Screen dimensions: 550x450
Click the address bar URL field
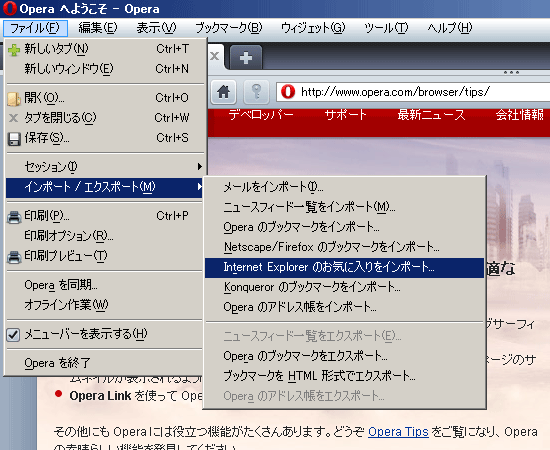pyautogui.click(x=413, y=92)
